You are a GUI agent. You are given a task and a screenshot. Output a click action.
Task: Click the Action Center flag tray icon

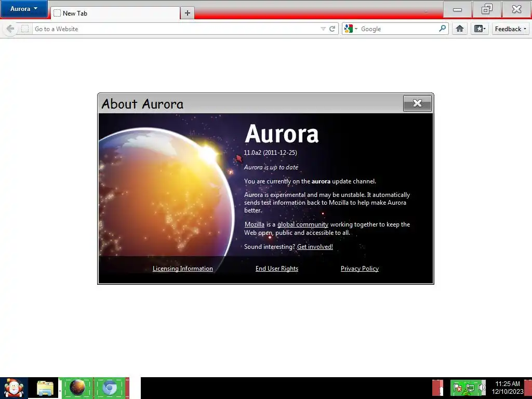tap(457, 388)
